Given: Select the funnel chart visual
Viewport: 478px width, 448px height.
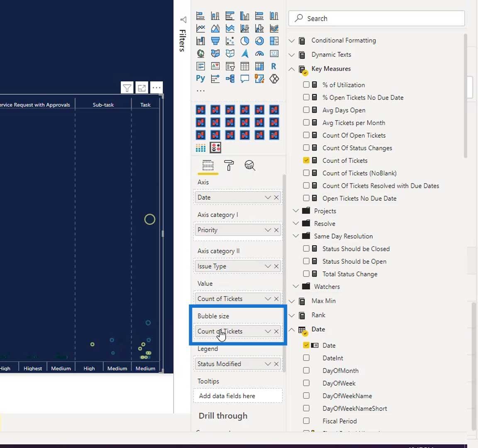Looking at the screenshot, I should (x=215, y=41).
